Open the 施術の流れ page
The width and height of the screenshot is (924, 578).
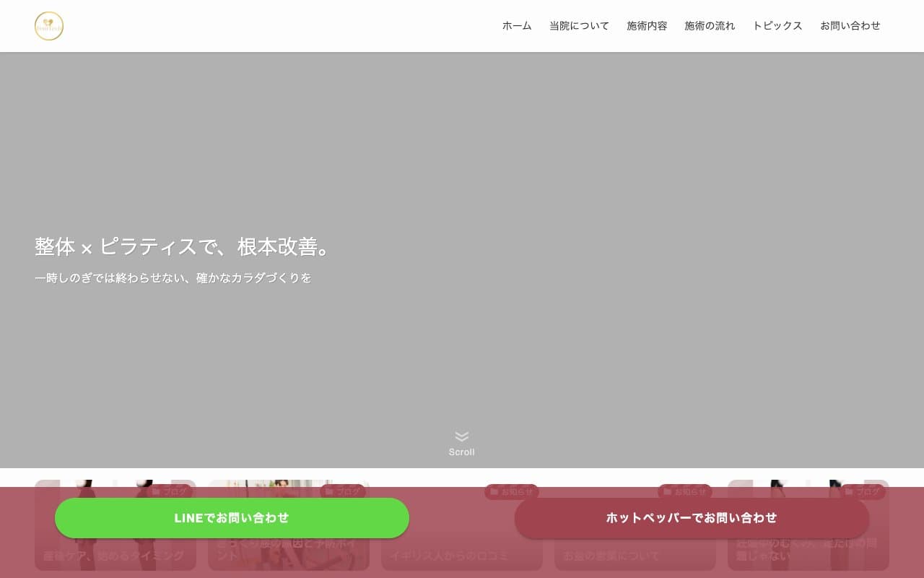click(710, 25)
